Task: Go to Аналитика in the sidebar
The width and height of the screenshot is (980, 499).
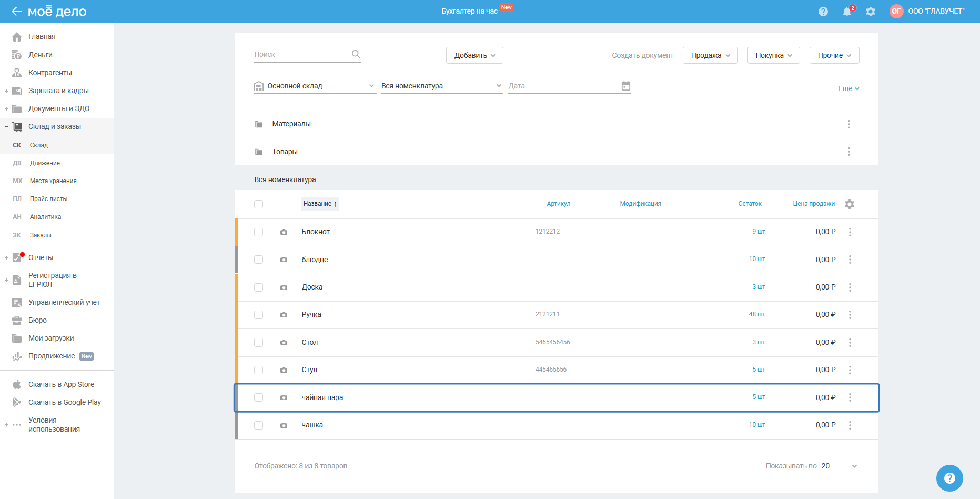Action: pos(45,217)
